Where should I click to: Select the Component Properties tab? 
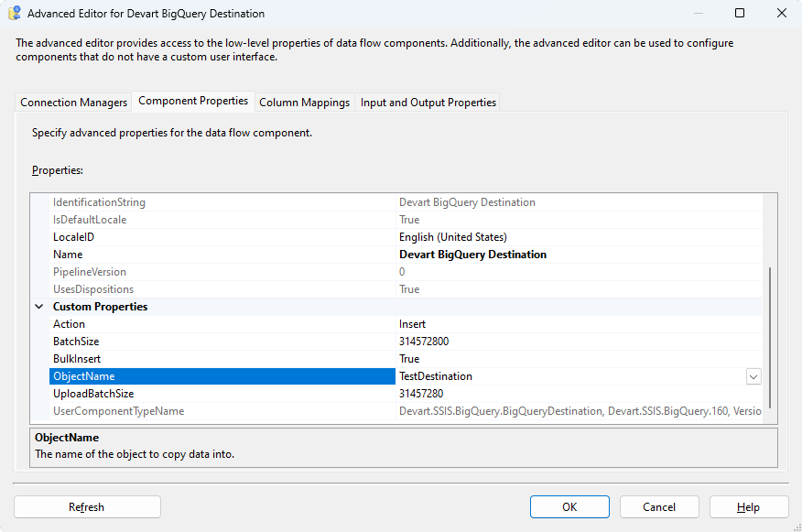pos(193,101)
